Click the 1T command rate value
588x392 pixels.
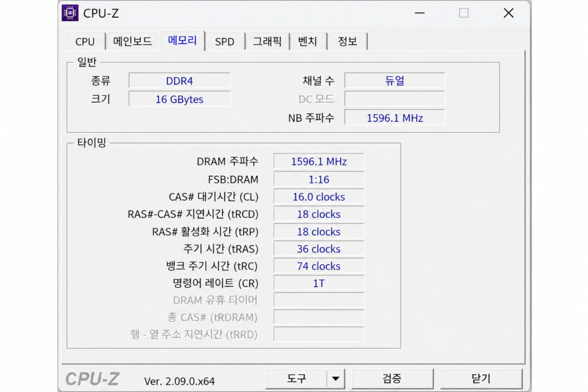[x=319, y=284]
